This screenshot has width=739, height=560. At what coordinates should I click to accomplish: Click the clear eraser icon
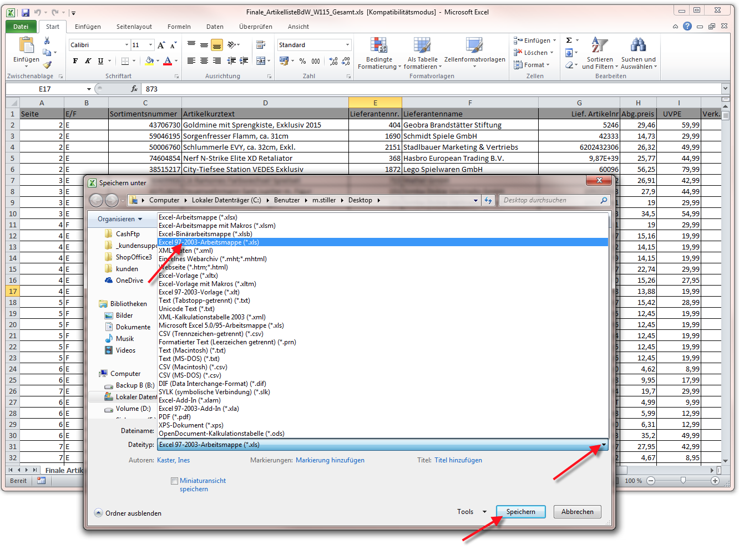[x=569, y=65]
